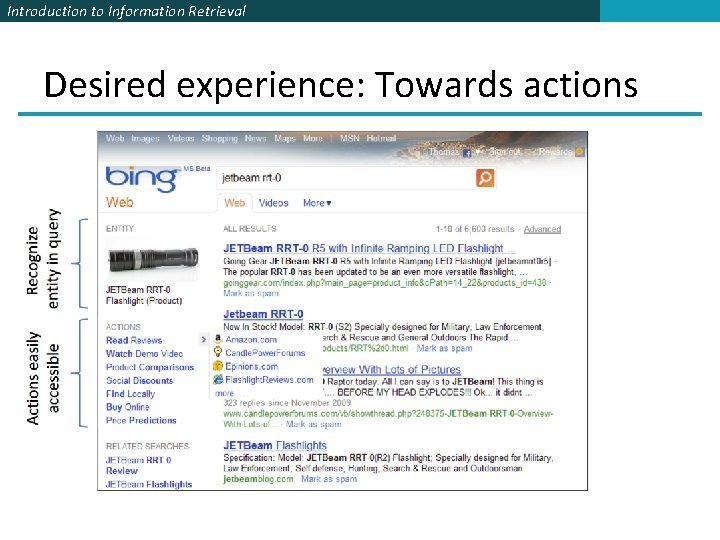The height and width of the screenshot is (540, 720).
Task: Click the jetbeamblog.com green URL
Action: pyautogui.click(x=258, y=479)
